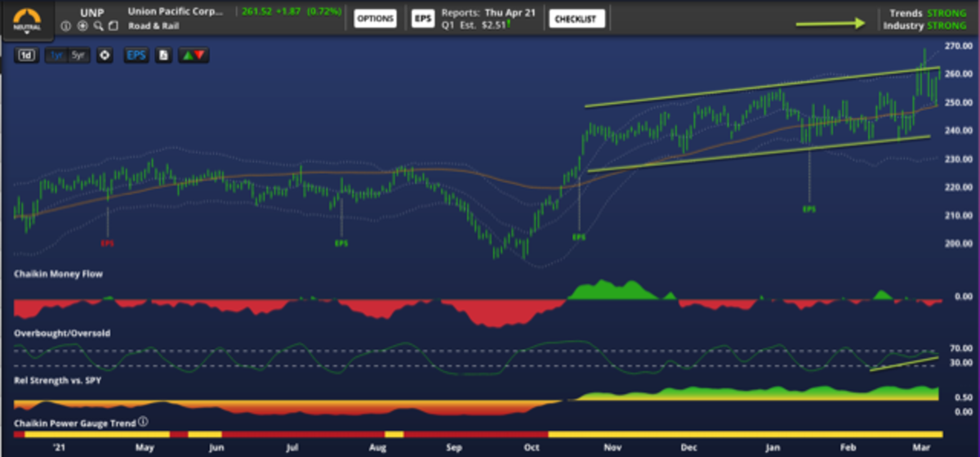Click the crosshair target icon

[x=105, y=56]
